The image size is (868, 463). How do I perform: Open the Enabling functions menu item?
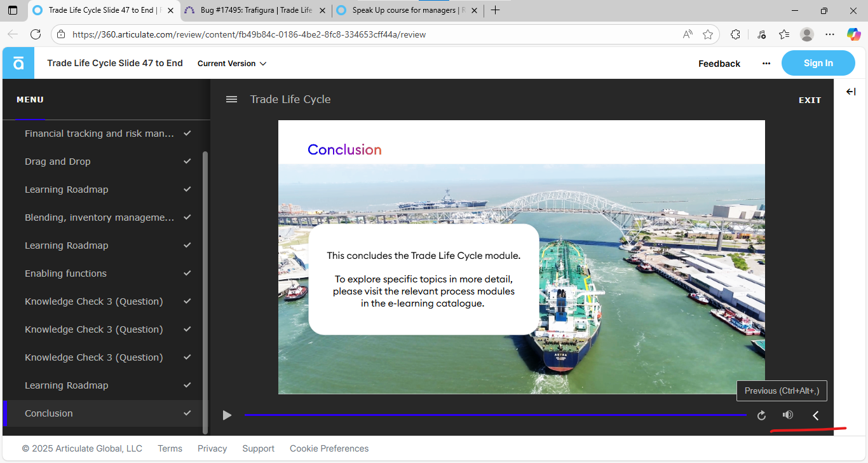(x=65, y=273)
